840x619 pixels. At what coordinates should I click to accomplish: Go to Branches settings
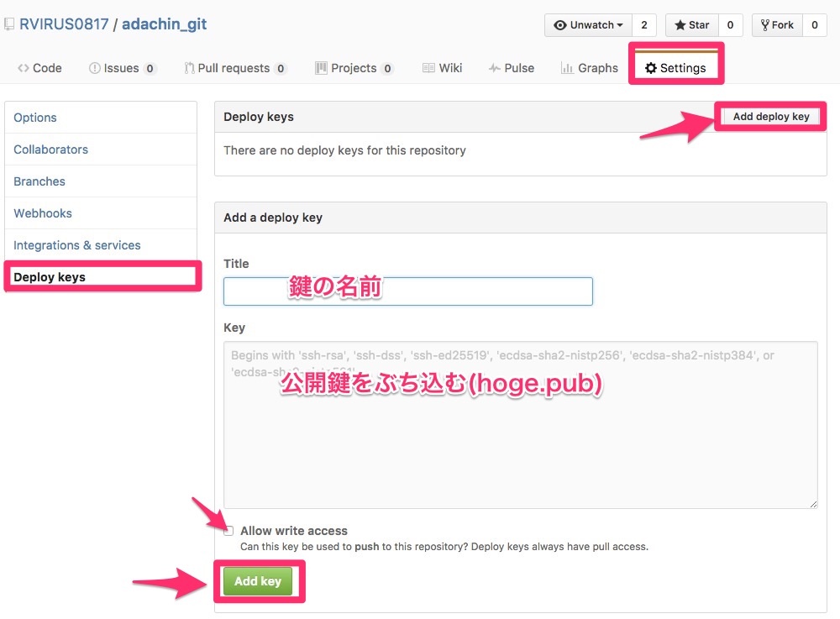101,181
